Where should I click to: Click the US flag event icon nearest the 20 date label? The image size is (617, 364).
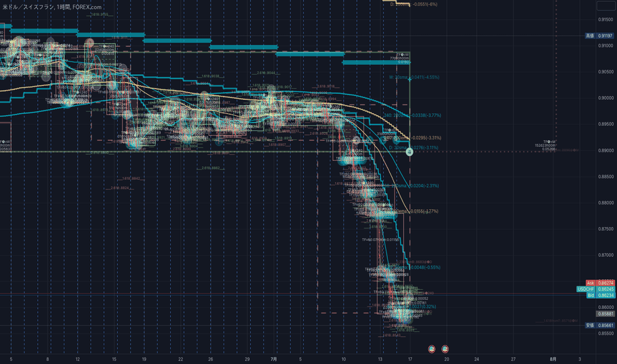(445, 349)
